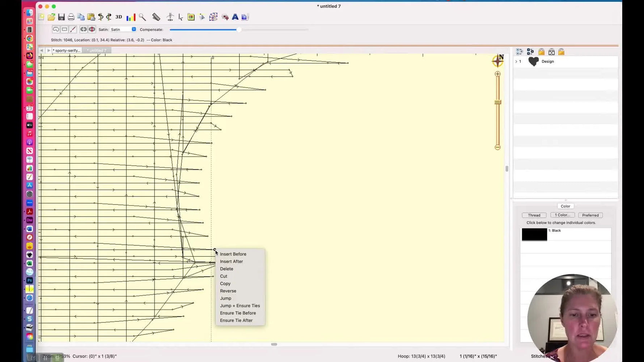Open the gear settings icon with red arrow
This screenshot has width=644, height=362.
225,17
